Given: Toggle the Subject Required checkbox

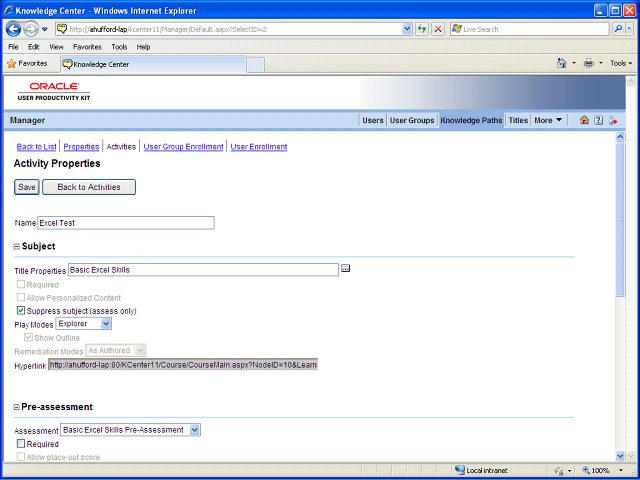Looking at the screenshot, I should (x=21, y=284).
